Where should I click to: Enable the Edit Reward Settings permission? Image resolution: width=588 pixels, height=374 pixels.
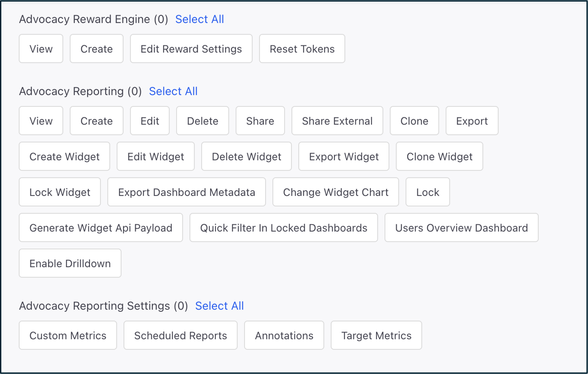click(191, 49)
